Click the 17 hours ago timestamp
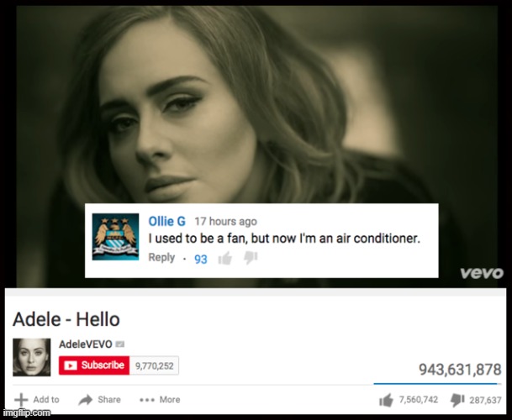The height and width of the screenshot is (420, 512). coord(226,222)
